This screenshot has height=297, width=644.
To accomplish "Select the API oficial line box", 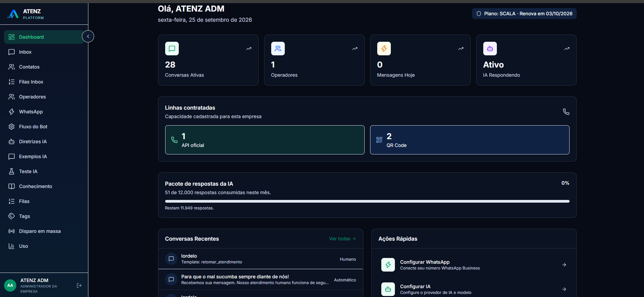I will coord(265,140).
